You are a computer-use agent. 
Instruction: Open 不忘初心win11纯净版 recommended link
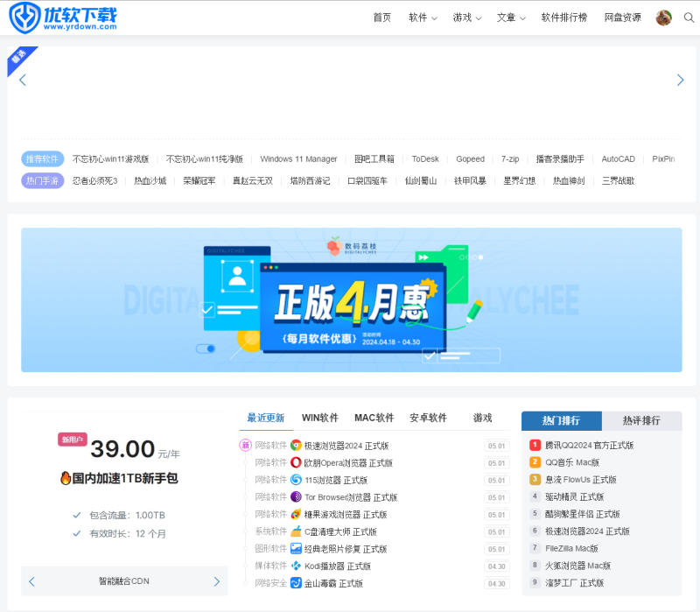205,159
